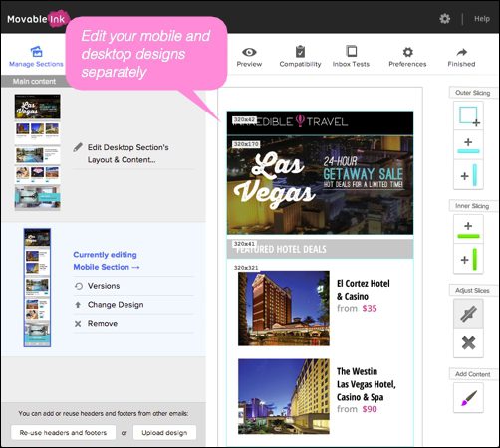Click the Westin Las Vegas photo
This screenshot has width=500, height=448.
[284, 396]
